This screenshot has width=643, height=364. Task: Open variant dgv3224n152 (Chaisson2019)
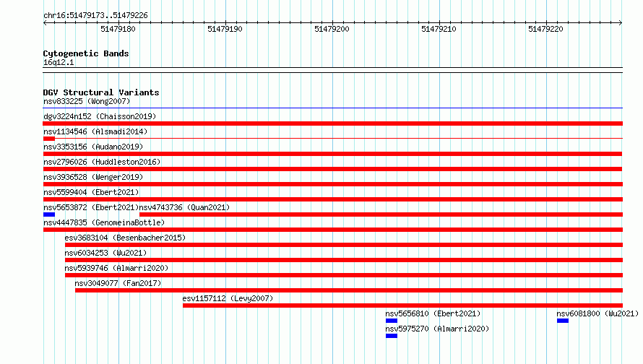point(100,116)
